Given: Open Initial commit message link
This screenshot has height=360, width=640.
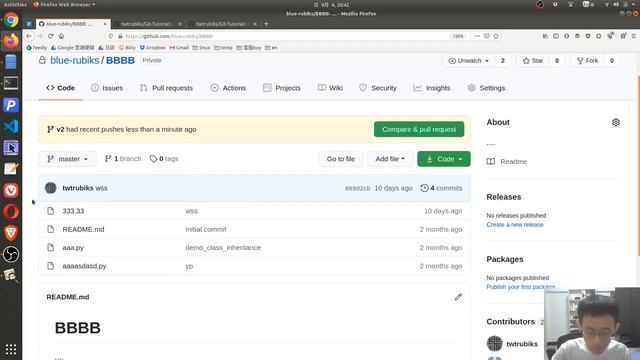Looking at the screenshot, I should coord(206,229).
